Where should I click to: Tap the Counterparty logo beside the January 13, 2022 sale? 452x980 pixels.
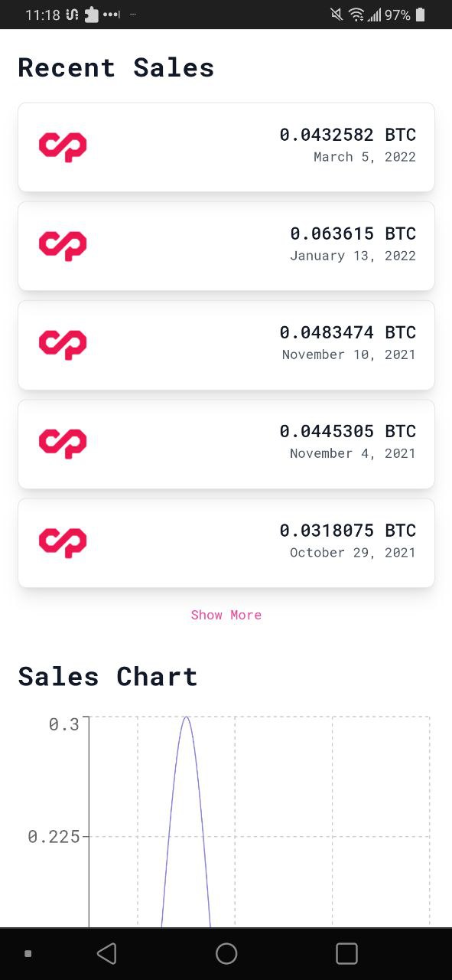click(x=63, y=245)
